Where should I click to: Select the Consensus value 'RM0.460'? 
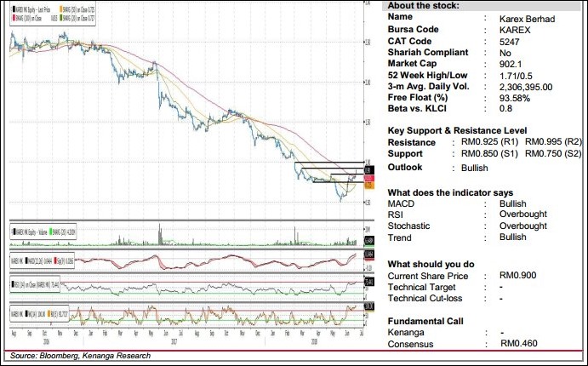(518, 343)
